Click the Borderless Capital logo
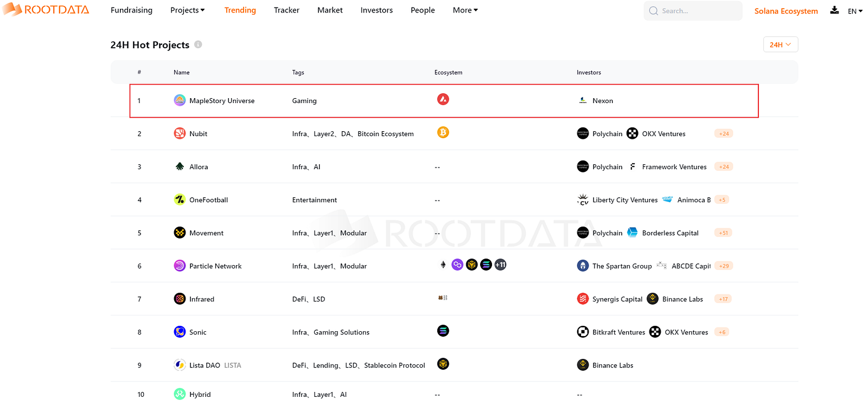This screenshot has height=418, width=868. (x=633, y=233)
